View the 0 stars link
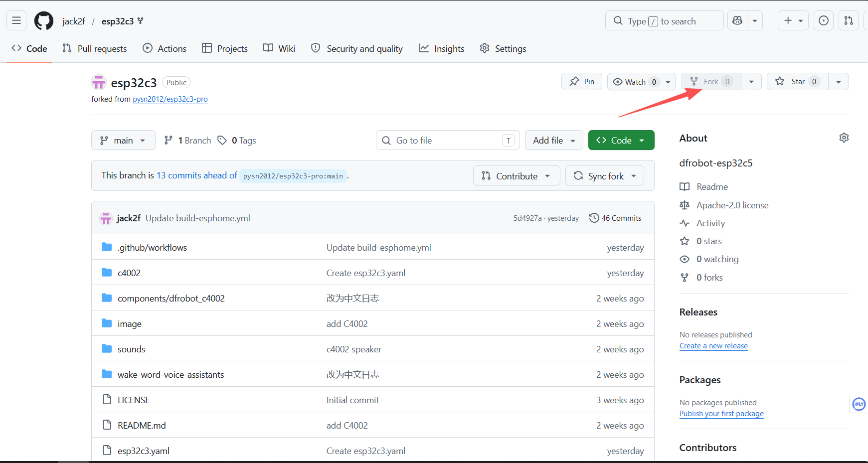 [700, 241]
